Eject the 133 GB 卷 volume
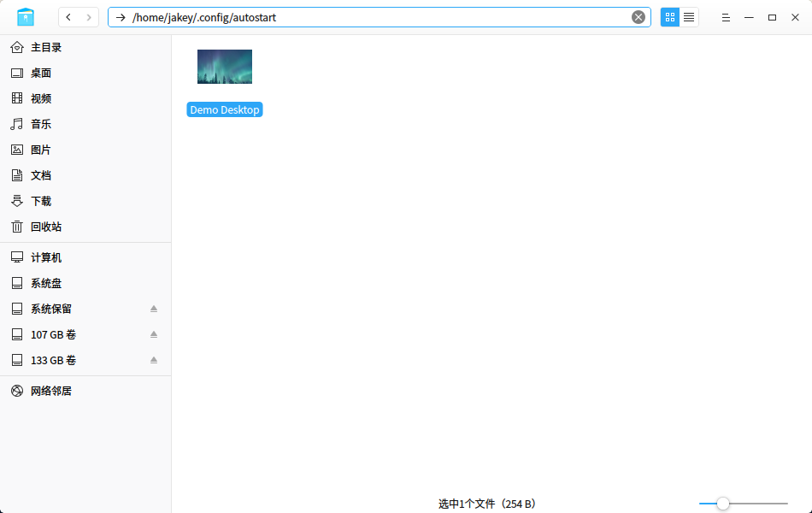Viewport: 812px width, 513px height. [x=154, y=360]
